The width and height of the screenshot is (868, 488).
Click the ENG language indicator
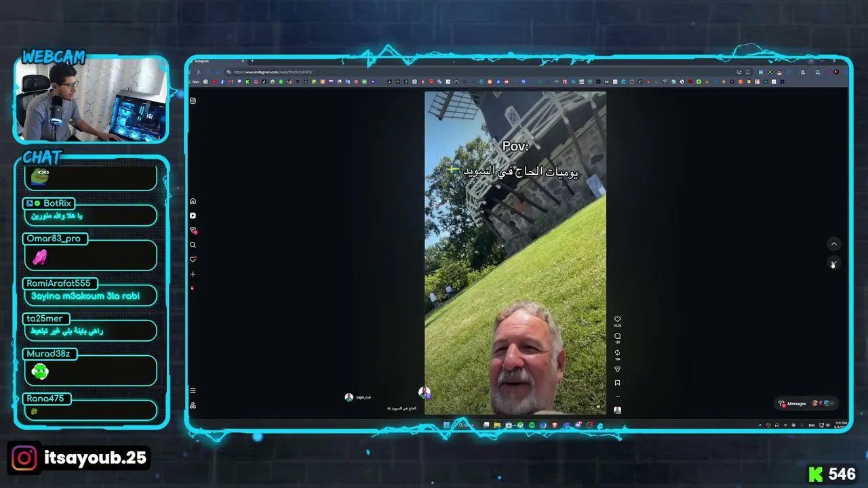[x=812, y=425]
